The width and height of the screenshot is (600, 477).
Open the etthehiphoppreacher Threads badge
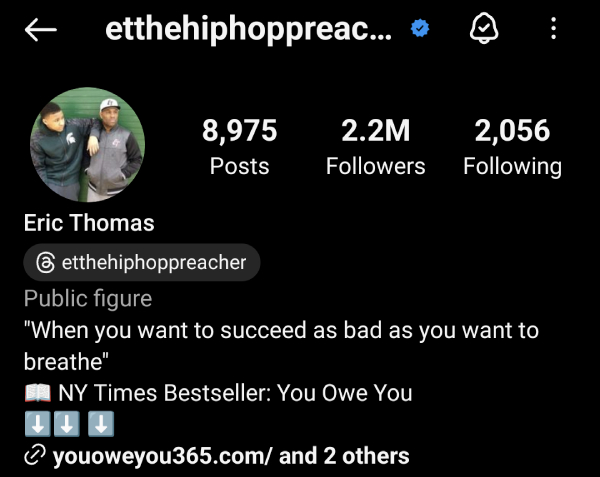[142, 262]
